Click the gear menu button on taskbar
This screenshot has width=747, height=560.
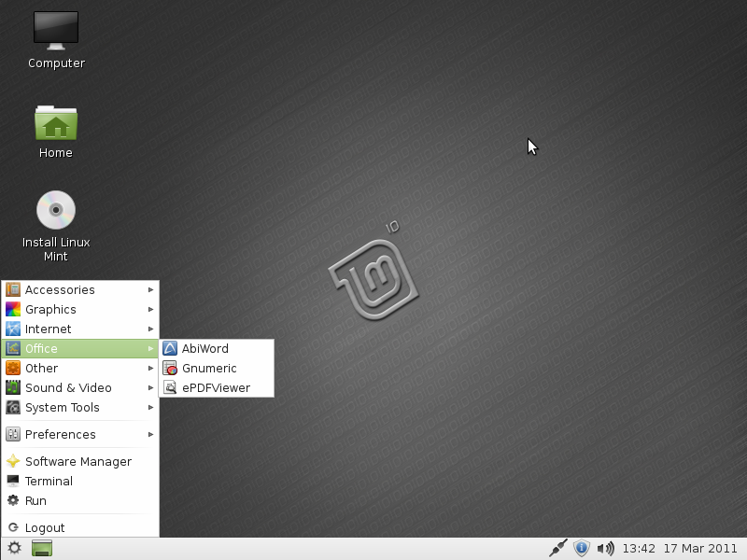pyautogui.click(x=14, y=548)
